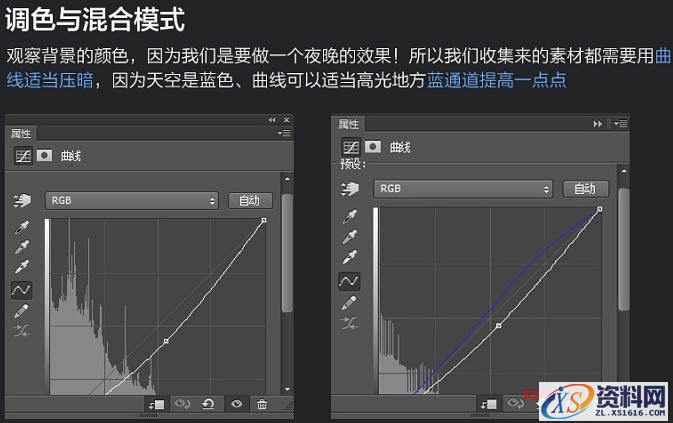Close the left Properties panel

(286, 120)
